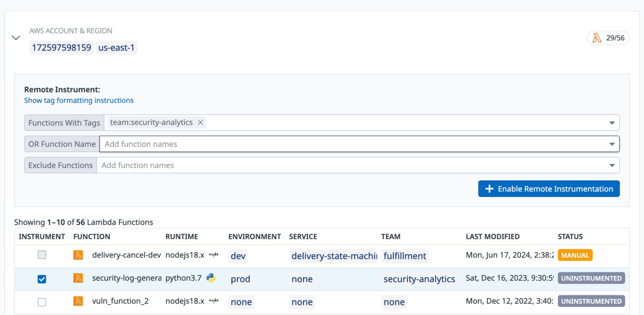Open the Exclude Functions dropdown

[611, 165]
